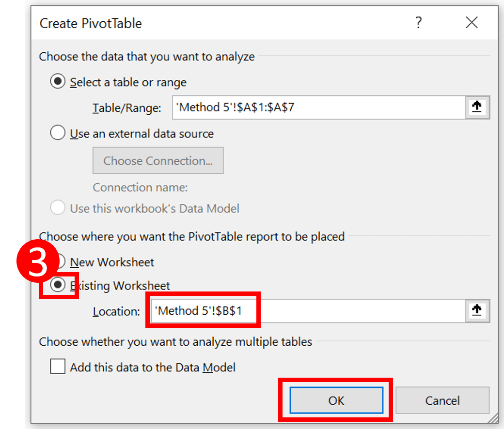The height and width of the screenshot is (429, 504).
Task: Click the range selector icon beside Table/Range
Action: [477, 107]
